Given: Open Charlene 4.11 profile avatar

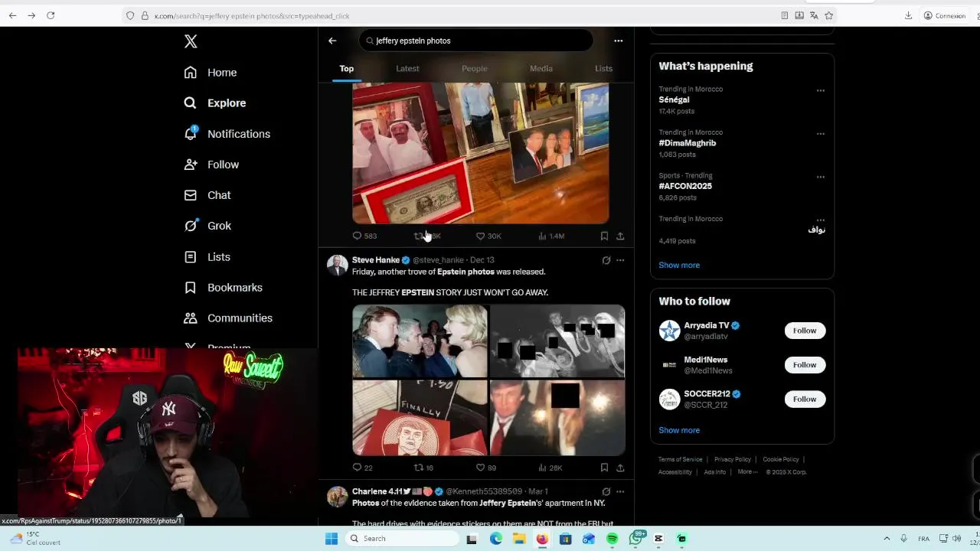Looking at the screenshot, I should click(337, 497).
